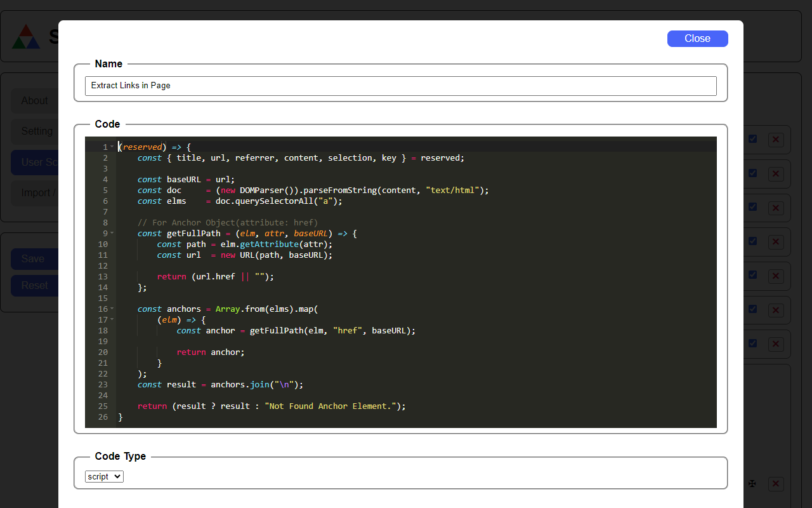Click "Array.from(elms).map(" on line 16

click(266, 309)
